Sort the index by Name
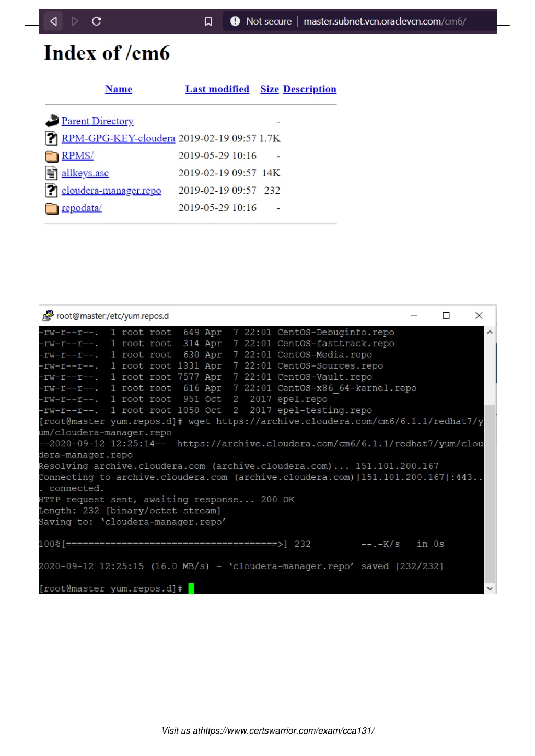Image resolution: width=535 pixels, height=756 pixels. tap(119, 89)
